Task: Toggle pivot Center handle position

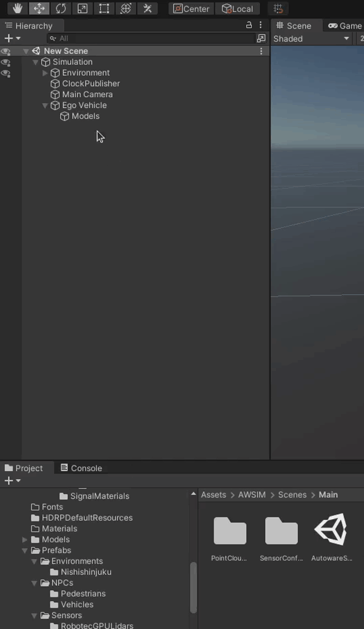Action: [x=191, y=8]
